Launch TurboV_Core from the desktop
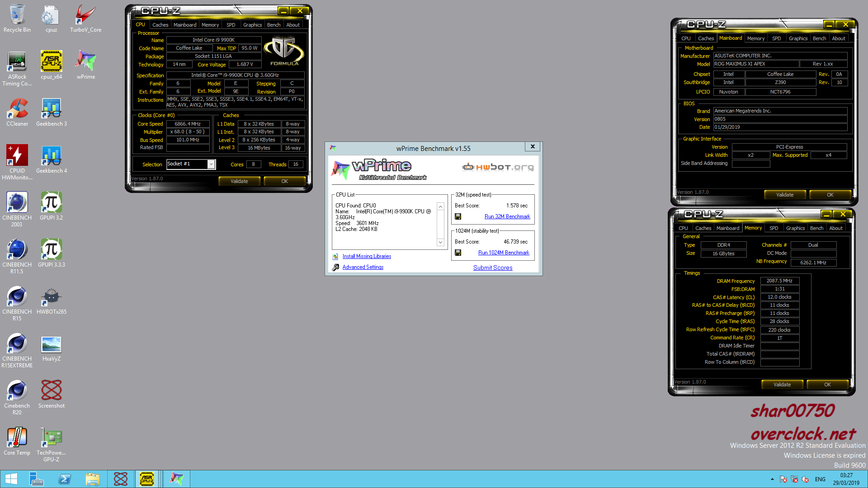This screenshot has width=868, height=488. (85, 19)
